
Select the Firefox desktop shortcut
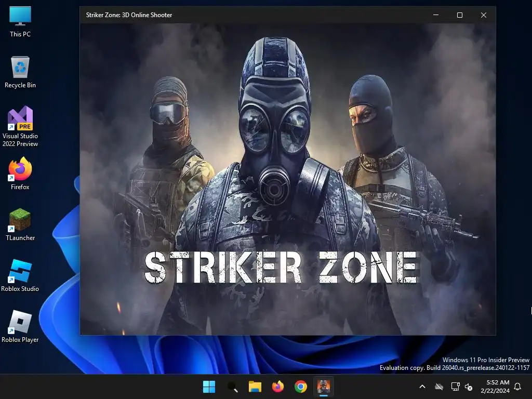20,174
